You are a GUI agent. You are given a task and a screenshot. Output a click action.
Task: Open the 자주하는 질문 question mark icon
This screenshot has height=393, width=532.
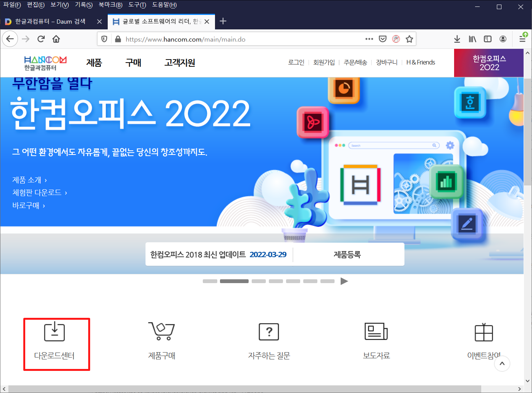pos(269,332)
